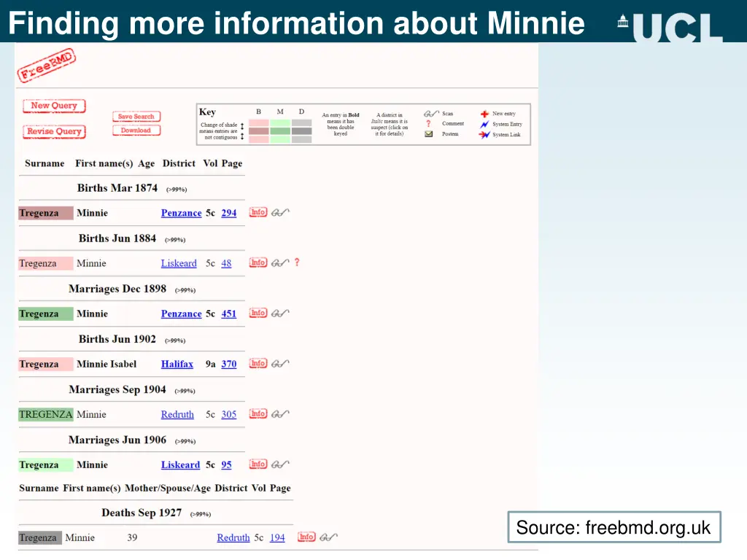Open Info for Liskeard page 95 marriage
747x560 pixels.
(258, 464)
